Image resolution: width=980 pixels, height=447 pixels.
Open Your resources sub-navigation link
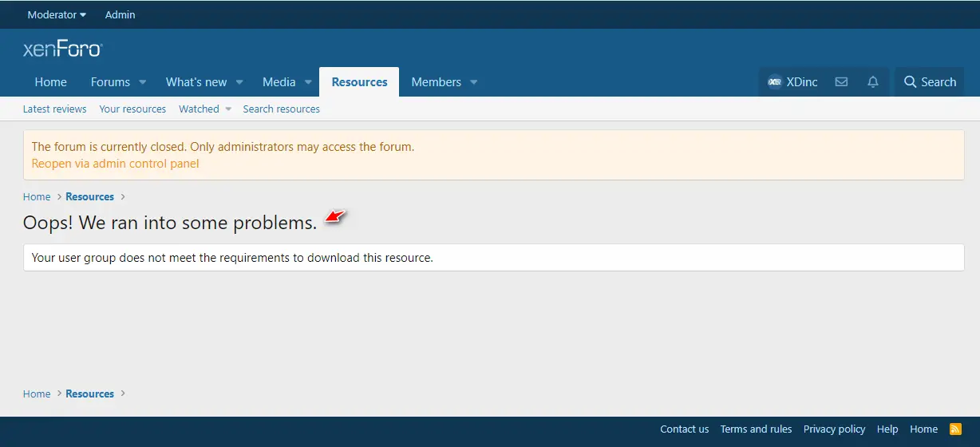click(x=132, y=109)
